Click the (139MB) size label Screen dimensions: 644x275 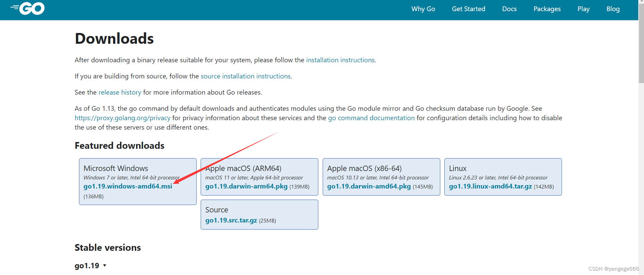point(299,187)
